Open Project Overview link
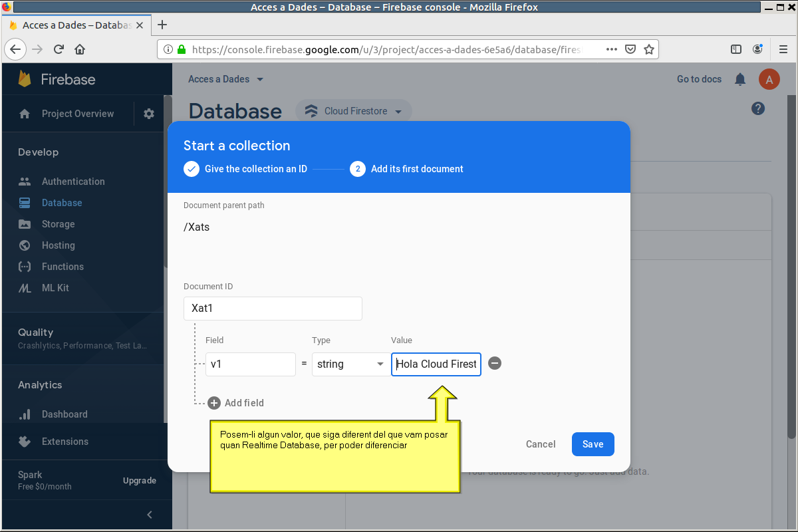798x532 pixels. point(78,114)
